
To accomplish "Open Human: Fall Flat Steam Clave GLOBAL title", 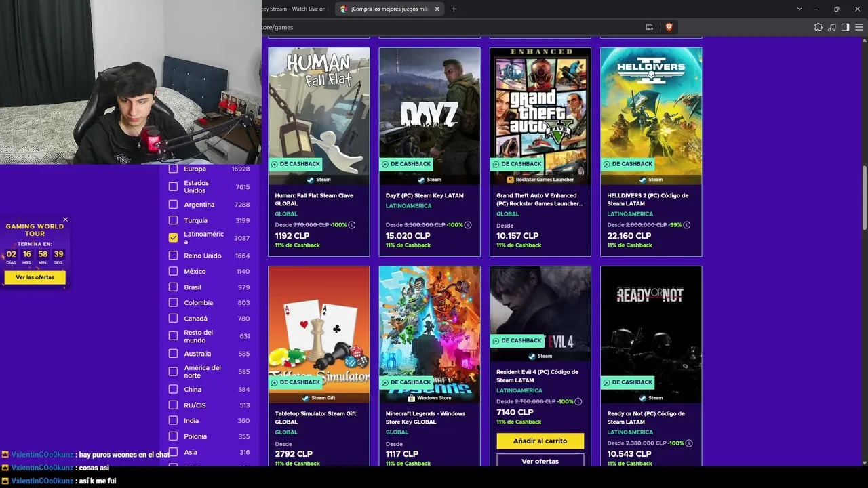I will 314,199.
